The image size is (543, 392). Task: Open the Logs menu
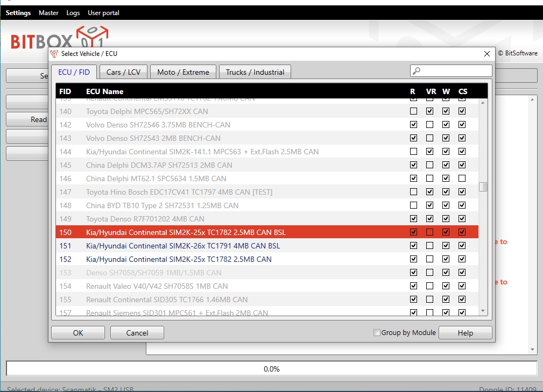73,13
